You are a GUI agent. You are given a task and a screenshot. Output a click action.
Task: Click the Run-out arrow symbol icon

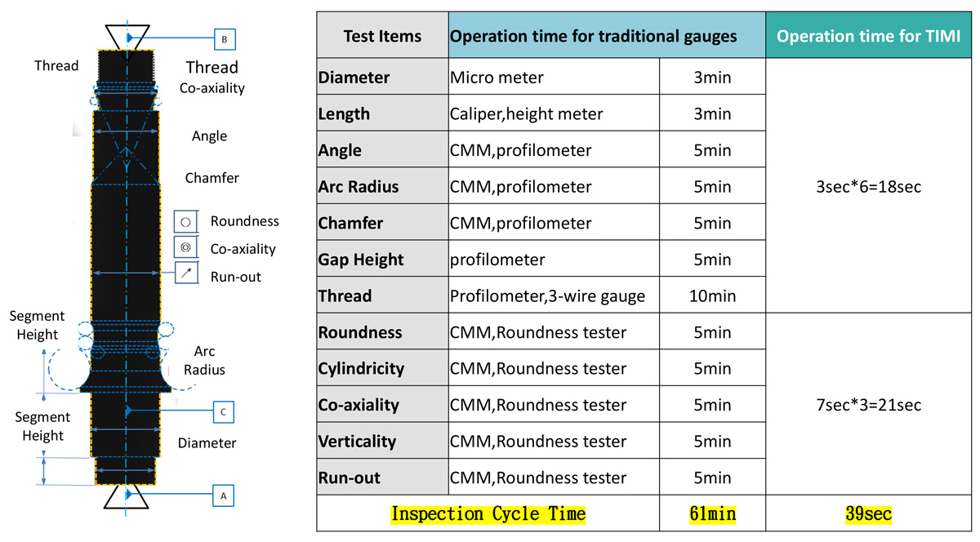click(185, 274)
